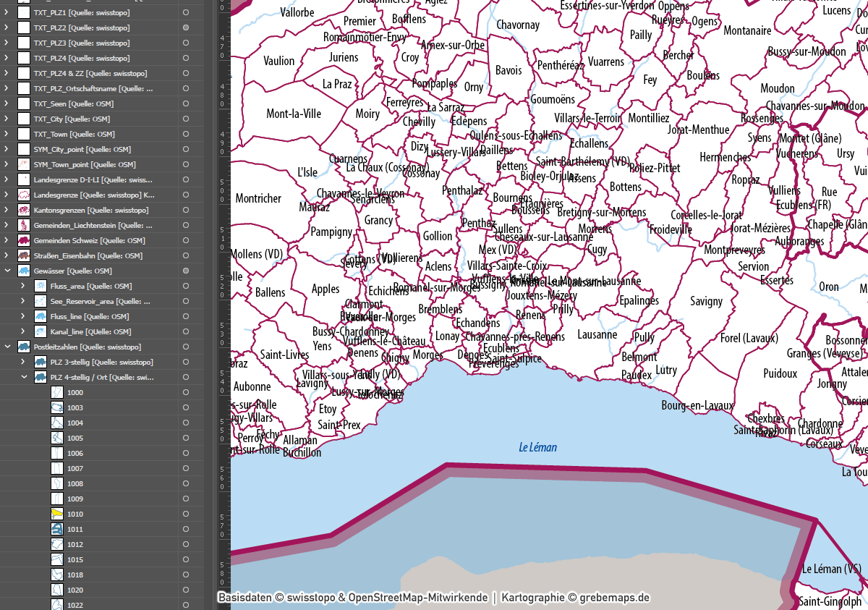
Task: Select the Straßen_Eisenbahn layer thumbnail icon
Action: tap(24, 255)
